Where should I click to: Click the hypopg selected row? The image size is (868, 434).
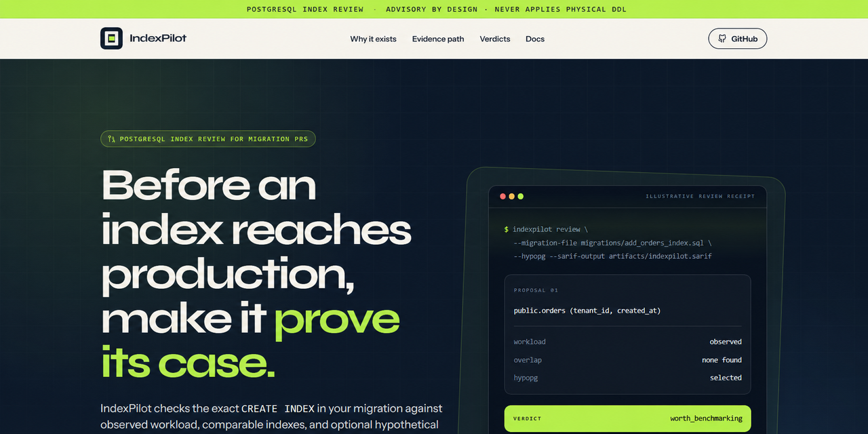click(628, 378)
